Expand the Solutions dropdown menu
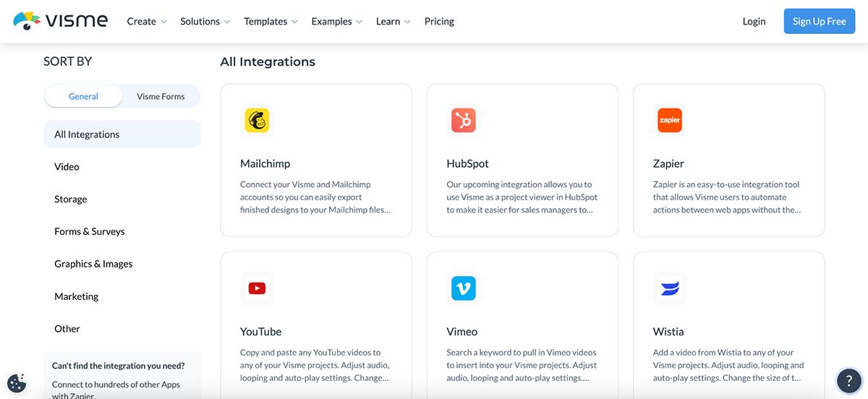This screenshot has height=399, width=868. [x=205, y=22]
